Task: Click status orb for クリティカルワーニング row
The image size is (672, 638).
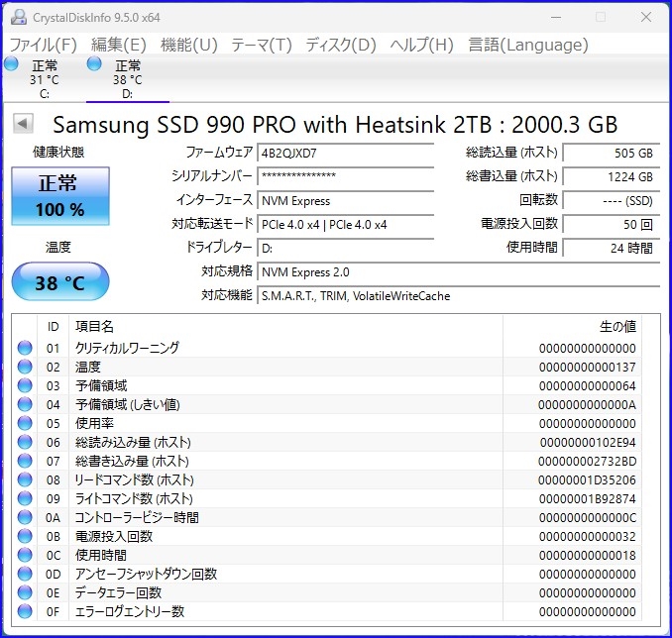Action: [x=25, y=348]
